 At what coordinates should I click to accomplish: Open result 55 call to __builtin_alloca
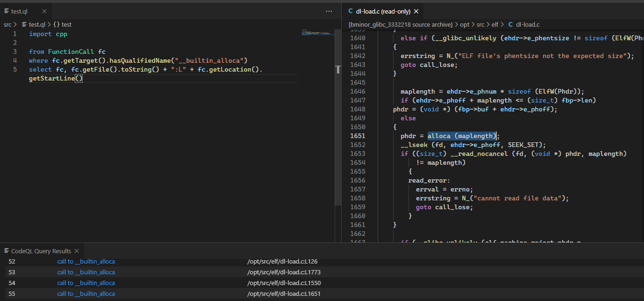click(x=86, y=294)
